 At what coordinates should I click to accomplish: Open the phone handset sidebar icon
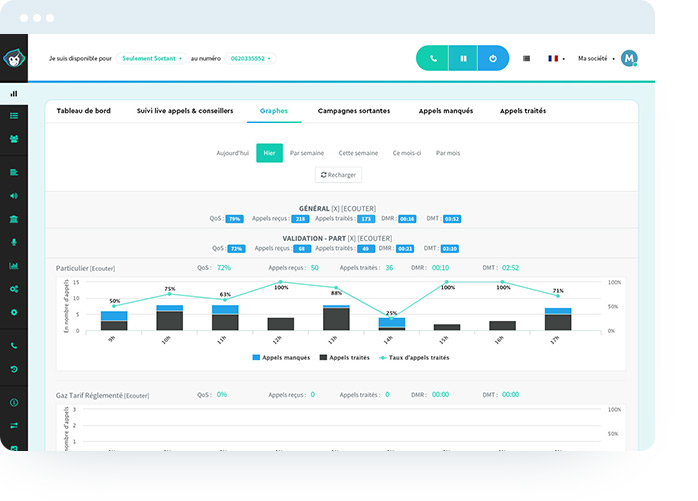[14, 346]
